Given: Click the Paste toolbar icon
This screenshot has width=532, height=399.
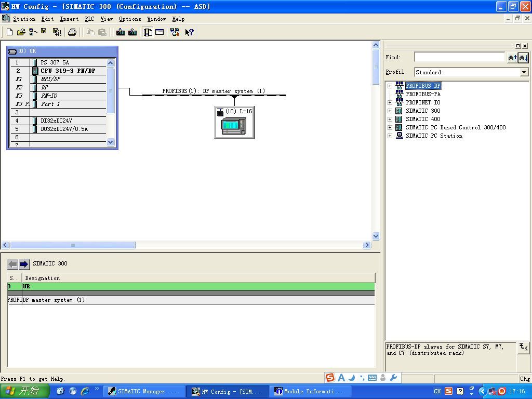Looking at the screenshot, I should pos(102,32).
